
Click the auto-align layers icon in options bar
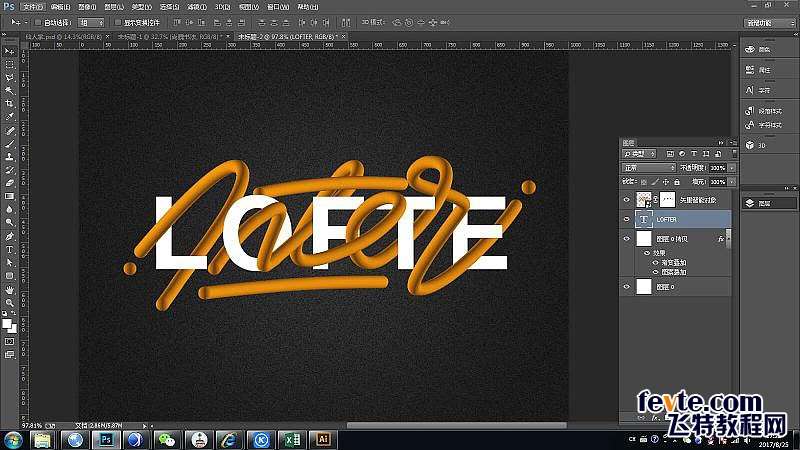(346, 22)
